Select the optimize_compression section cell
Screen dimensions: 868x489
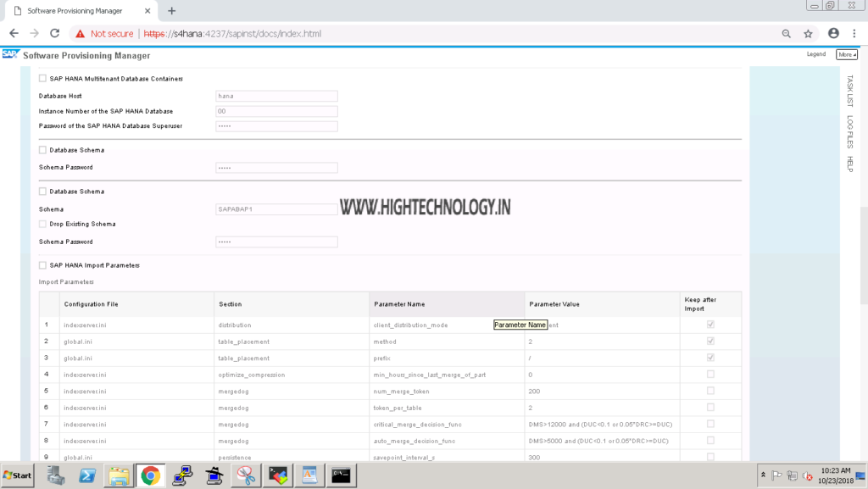pyautogui.click(x=292, y=375)
